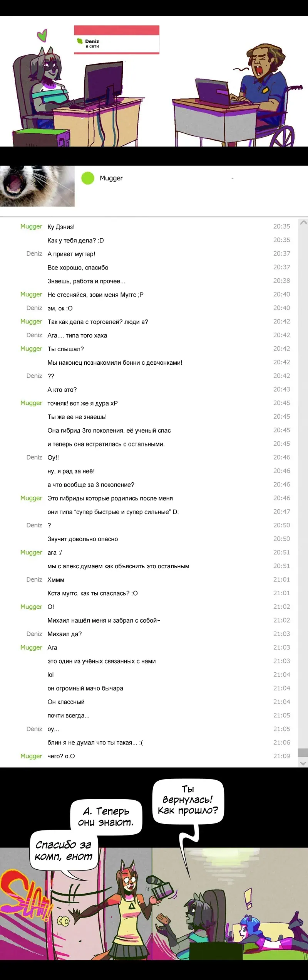Click the speech bubble 'Ты вернулась! Как прошло?'
Image resolution: width=308 pixels, height=980 pixels.
[188, 801]
